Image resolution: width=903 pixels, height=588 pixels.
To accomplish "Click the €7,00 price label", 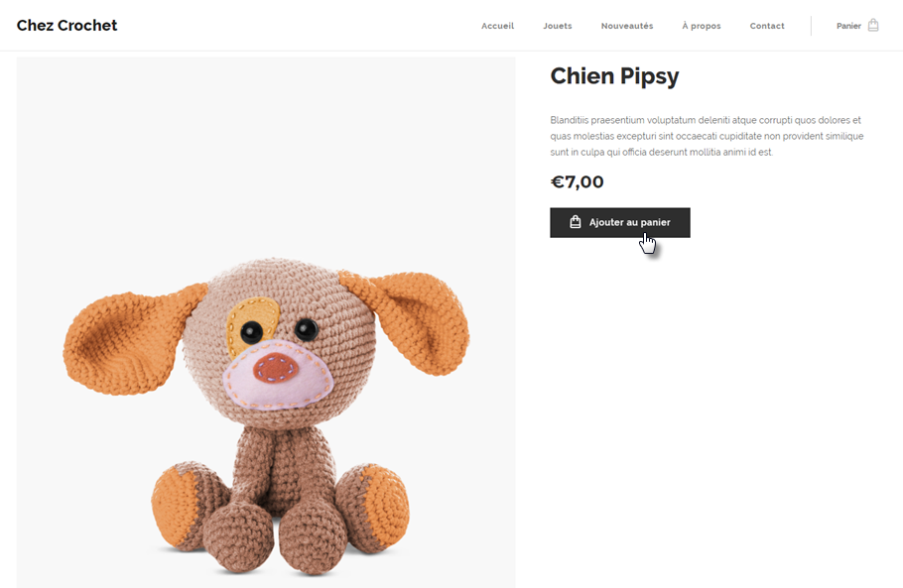I will (x=578, y=181).
